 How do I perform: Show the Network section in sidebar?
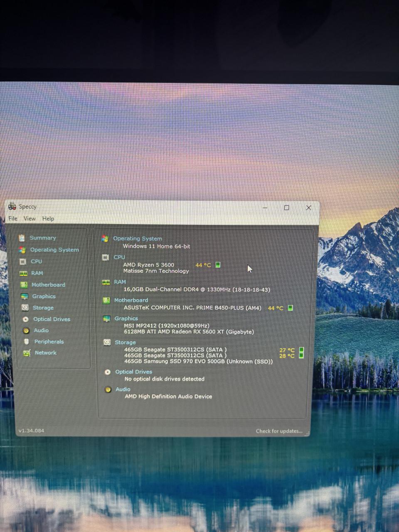(46, 353)
